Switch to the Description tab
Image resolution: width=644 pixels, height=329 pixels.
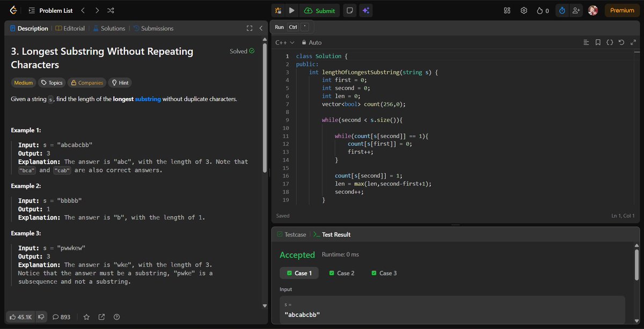point(28,28)
